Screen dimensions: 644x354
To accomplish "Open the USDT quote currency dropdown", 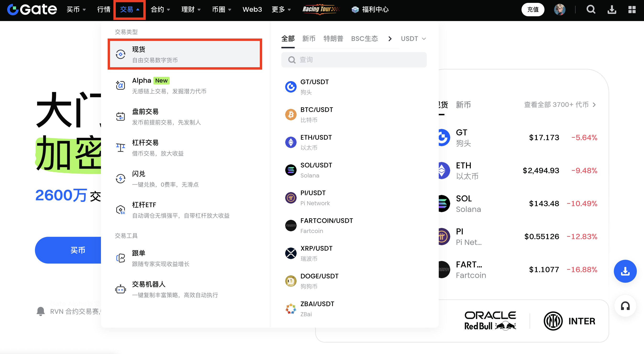I will pos(413,39).
